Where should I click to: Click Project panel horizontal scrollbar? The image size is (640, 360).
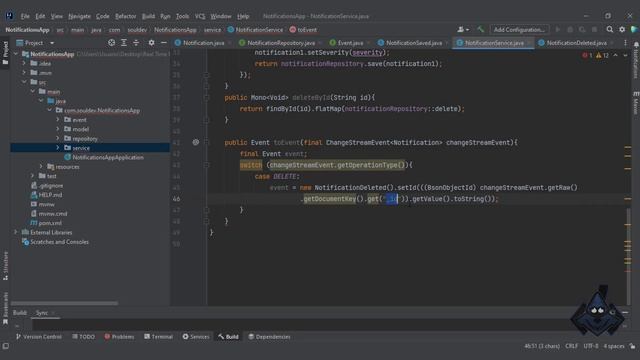[64, 303]
